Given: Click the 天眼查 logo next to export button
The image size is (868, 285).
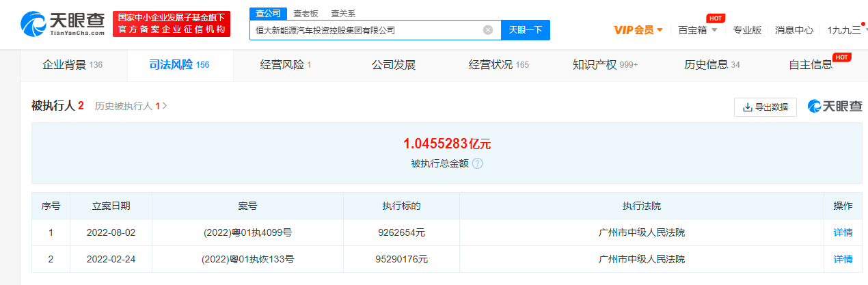Looking at the screenshot, I should click(835, 107).
